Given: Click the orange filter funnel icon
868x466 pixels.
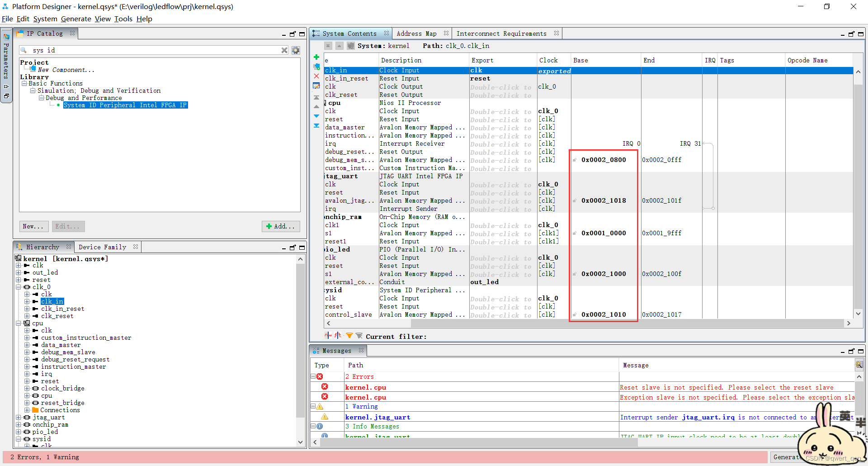Looking at the screenshot, I should (x=349, y=336).
